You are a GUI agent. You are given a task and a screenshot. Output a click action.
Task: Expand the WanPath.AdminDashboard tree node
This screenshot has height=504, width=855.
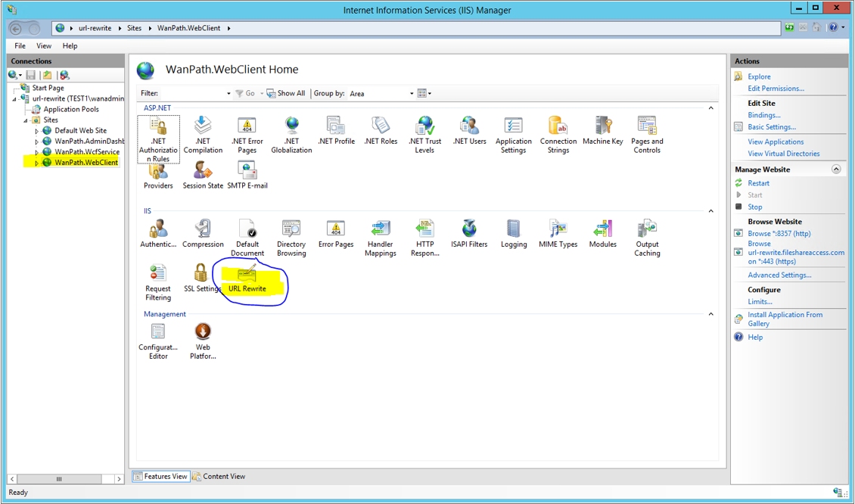coord(37,142)
